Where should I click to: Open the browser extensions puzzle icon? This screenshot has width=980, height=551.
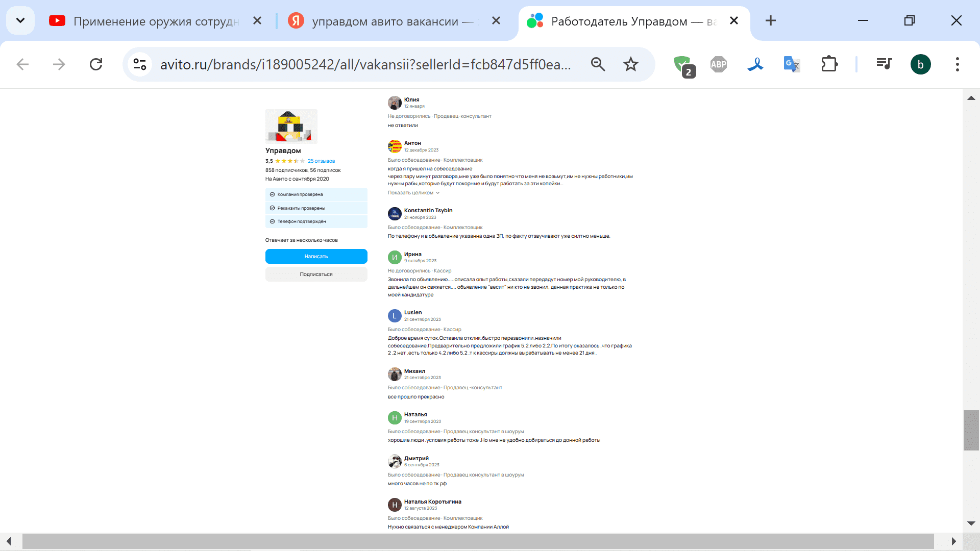pyautogui.click(x=829, y=64)
